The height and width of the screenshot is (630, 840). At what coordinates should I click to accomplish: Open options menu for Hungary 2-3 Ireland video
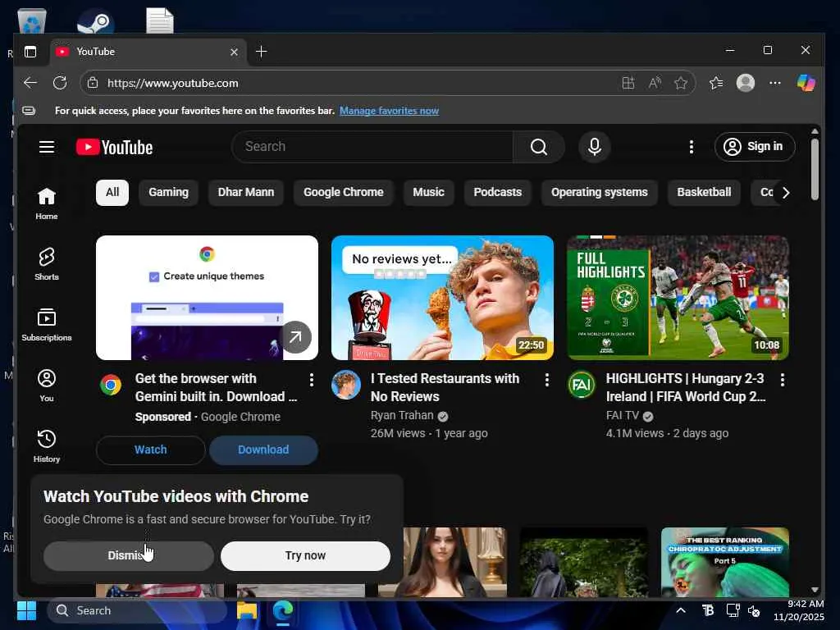[782, 380]
